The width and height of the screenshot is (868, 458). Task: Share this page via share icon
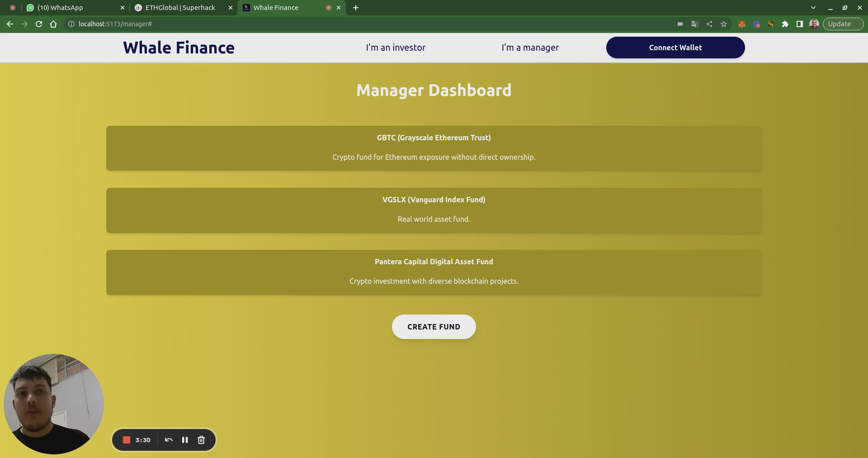pyautogui.click(x=709, y=24)
